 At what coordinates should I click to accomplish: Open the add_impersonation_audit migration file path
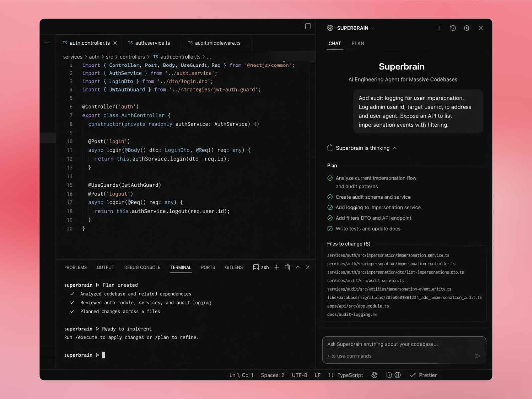404,298
